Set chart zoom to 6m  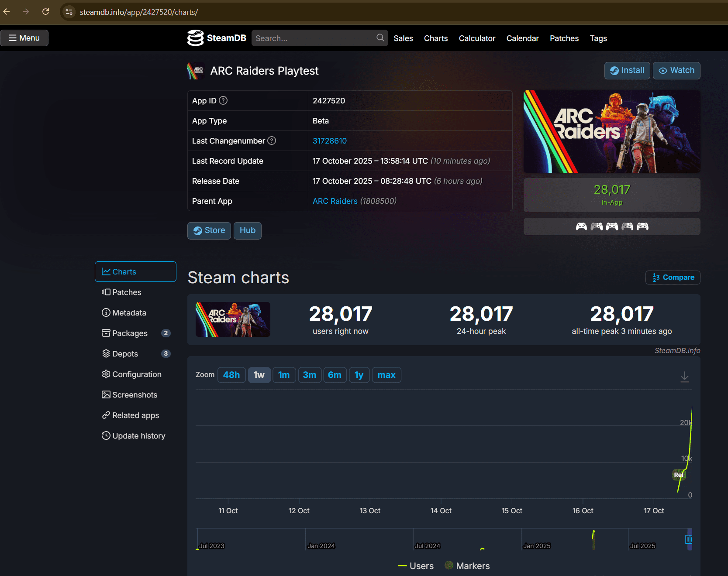pyautogui.click(x=335, y=375)
